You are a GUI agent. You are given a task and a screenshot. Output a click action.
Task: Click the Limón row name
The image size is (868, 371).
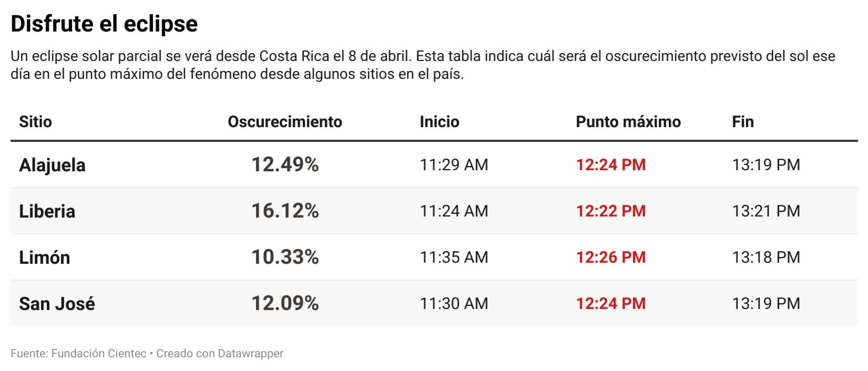pos(44,257)
